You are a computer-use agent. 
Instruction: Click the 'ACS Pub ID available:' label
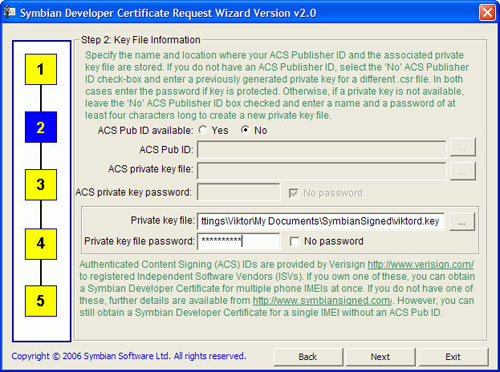(145, 130)
